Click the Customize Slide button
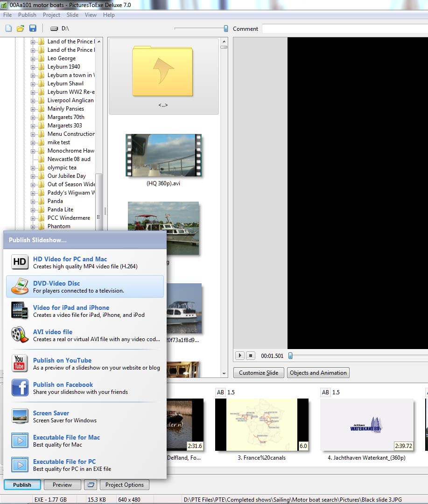 [259, 373]
